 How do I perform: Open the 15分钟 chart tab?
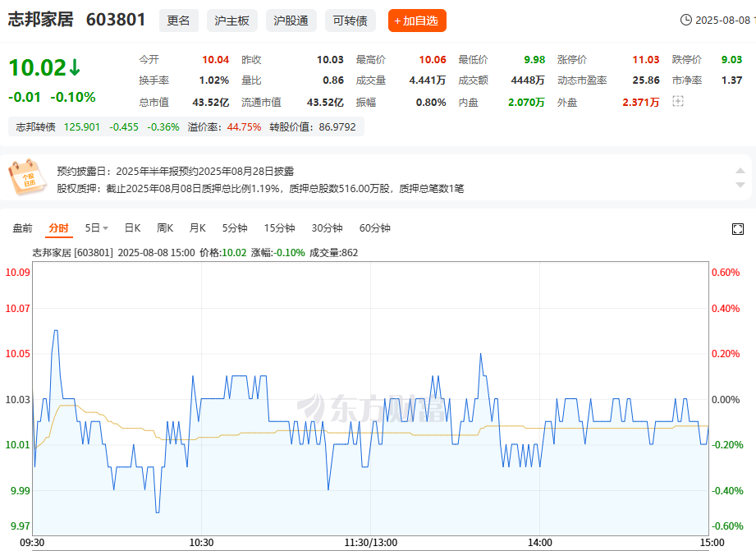280,227
